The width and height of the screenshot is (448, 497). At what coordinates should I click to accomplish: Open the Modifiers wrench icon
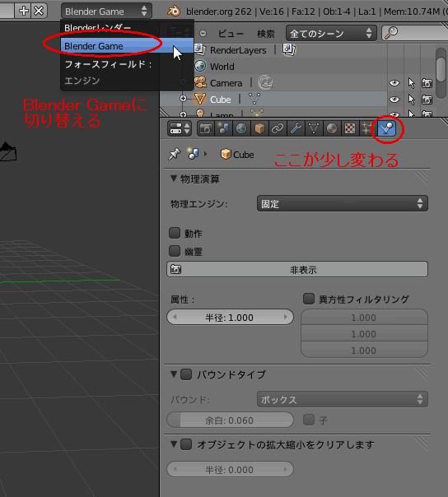(x=296, y=128)
